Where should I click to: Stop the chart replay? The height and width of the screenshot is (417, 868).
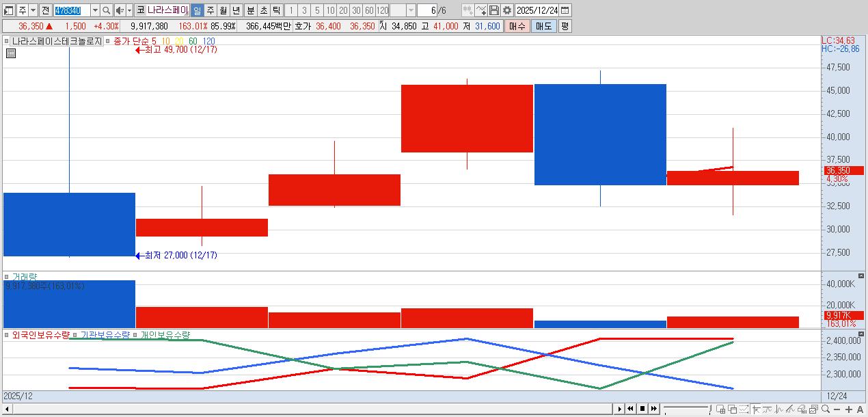point(642,409)
